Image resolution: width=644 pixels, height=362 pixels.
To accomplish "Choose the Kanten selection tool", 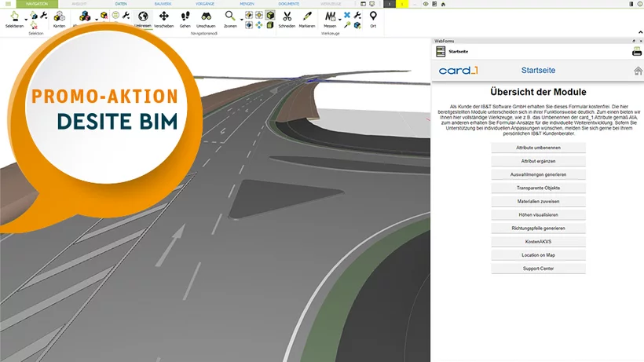I will click(x=59, y=20).
